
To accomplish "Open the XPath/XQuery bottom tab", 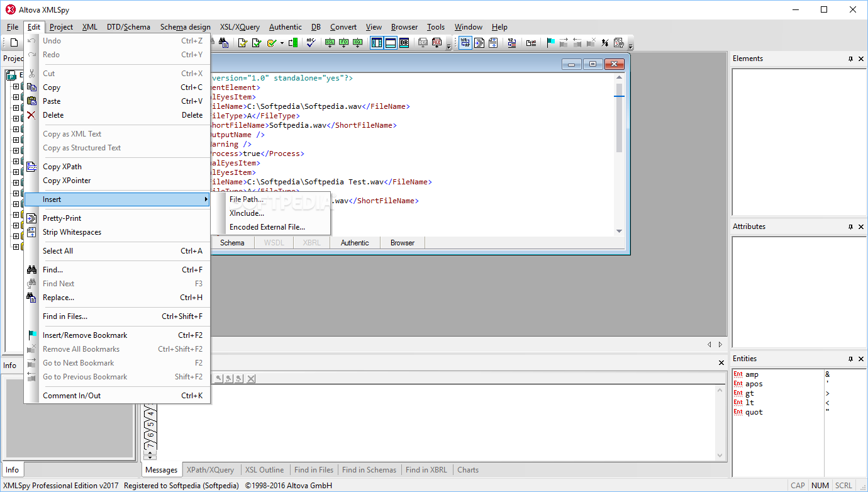I will click(210, 470).
